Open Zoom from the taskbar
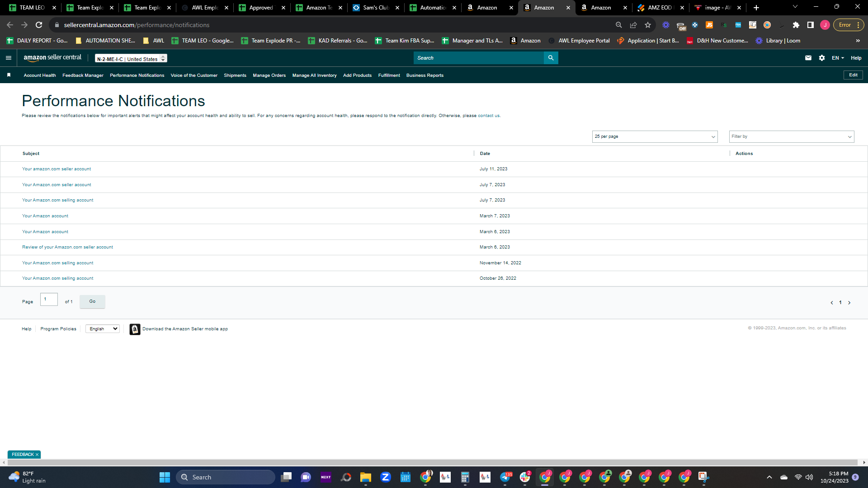 385,477
